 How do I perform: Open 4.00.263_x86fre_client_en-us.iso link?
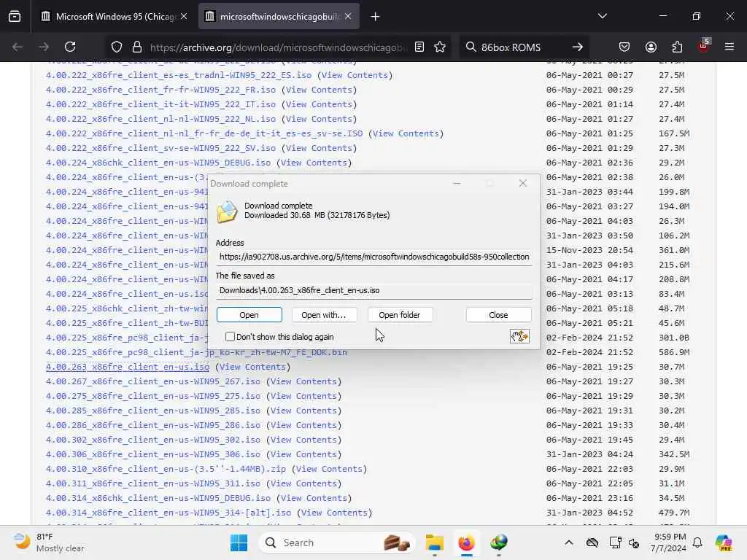coord(127,367)
